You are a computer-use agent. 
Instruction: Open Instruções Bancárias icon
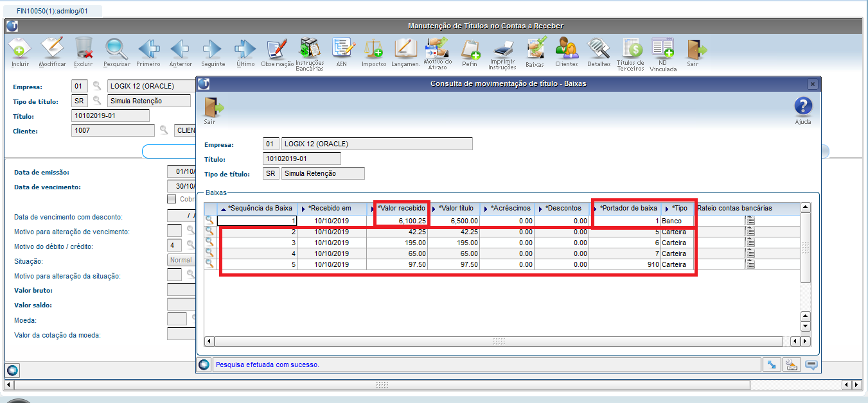click(x=310, y=49)
